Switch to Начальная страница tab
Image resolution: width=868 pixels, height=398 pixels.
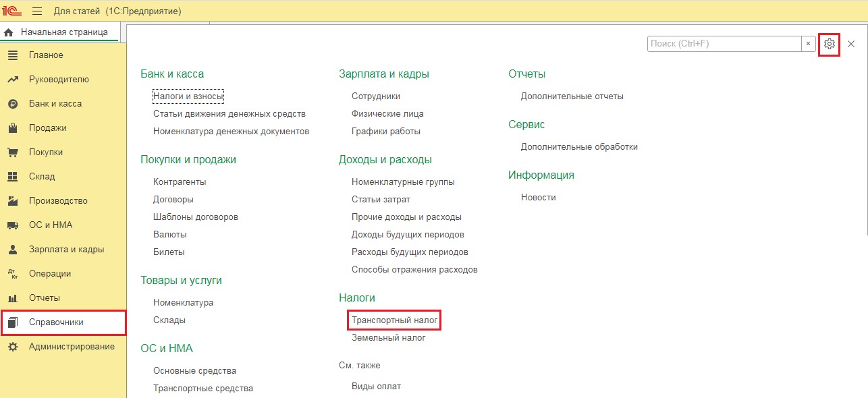pos(64,32)
